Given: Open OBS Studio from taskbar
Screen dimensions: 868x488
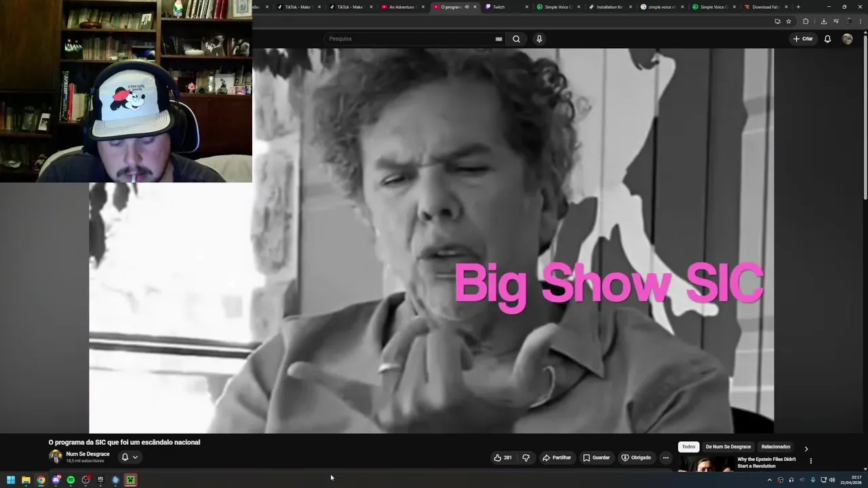Looking at the screenshot, I should pos(85,480).
